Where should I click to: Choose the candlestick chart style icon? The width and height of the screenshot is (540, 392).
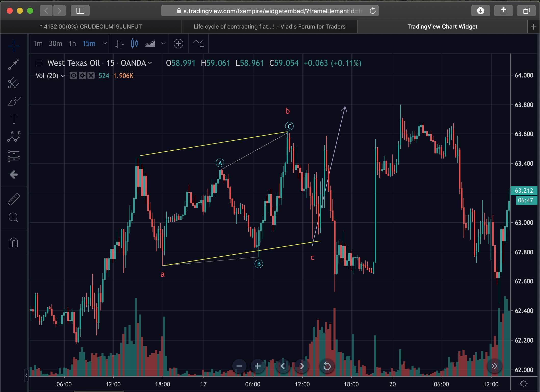pos(134,44)
